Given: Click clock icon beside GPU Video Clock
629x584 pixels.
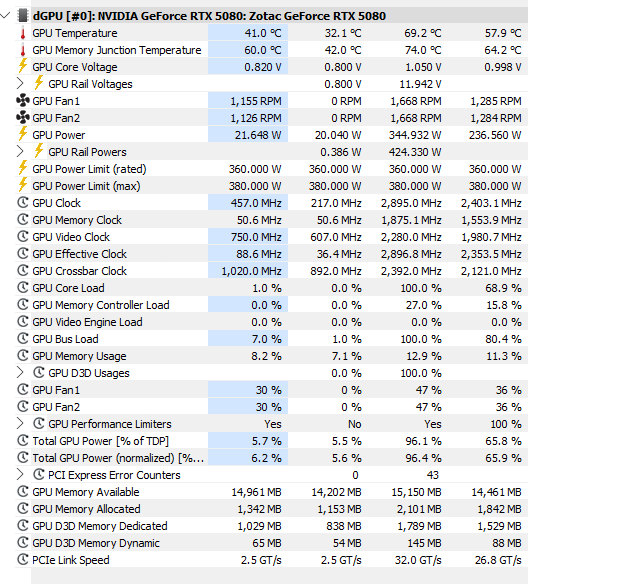Looking at the screenshot, I should pos(23,237).
